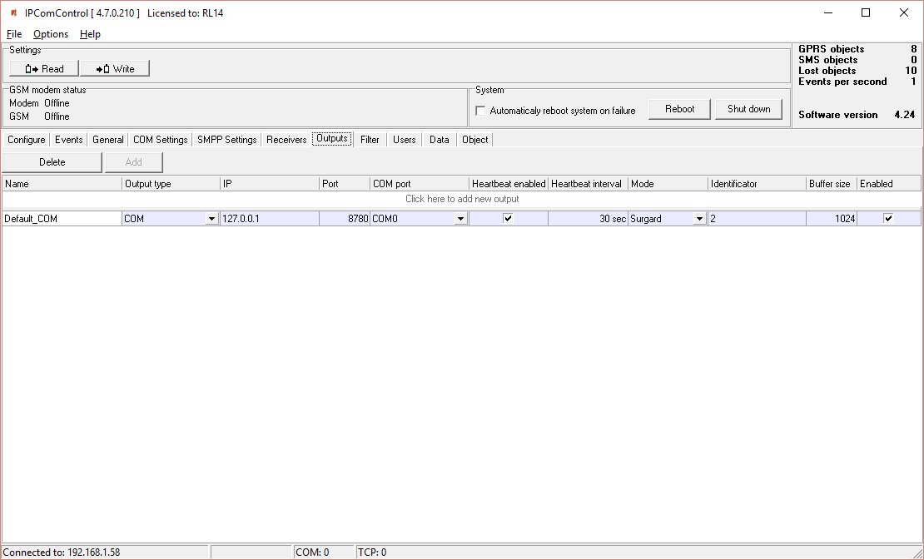Open the Options menu
Viewport: 924px width, 560px height.
click(x=51, y=34)
